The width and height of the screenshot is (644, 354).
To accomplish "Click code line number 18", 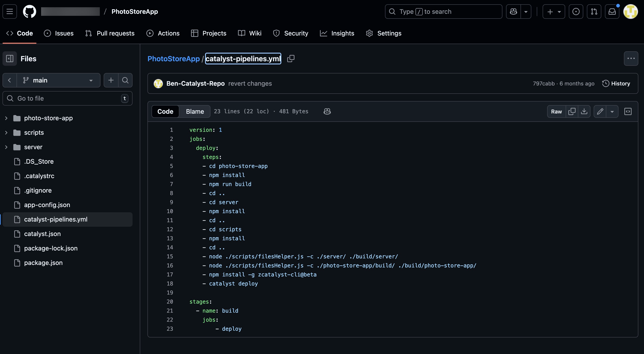I will [x=170, y=284].
